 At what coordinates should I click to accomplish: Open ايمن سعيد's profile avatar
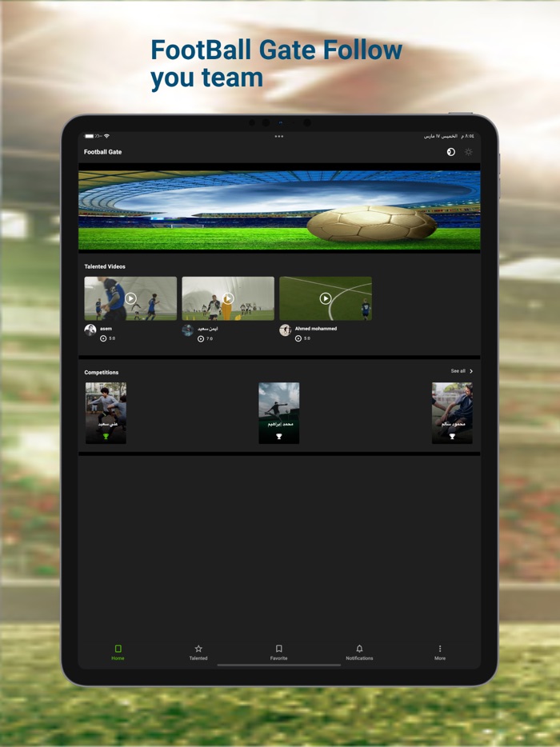click(x=188, y=330)
